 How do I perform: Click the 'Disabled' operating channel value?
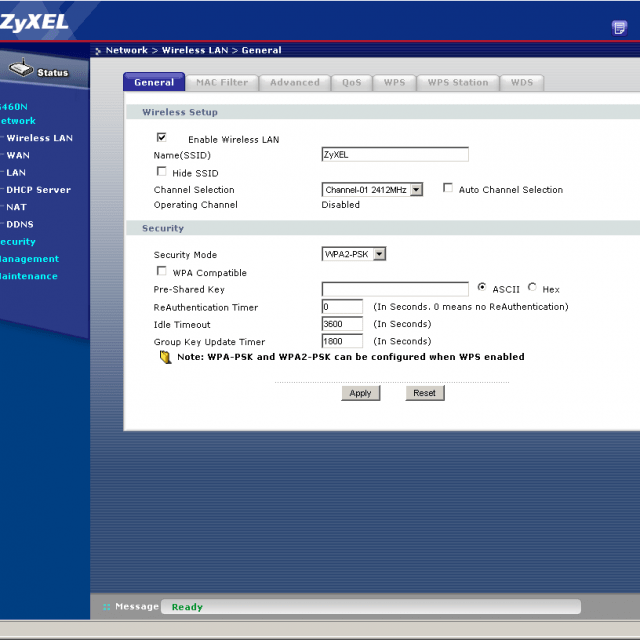tap(340, 205)
